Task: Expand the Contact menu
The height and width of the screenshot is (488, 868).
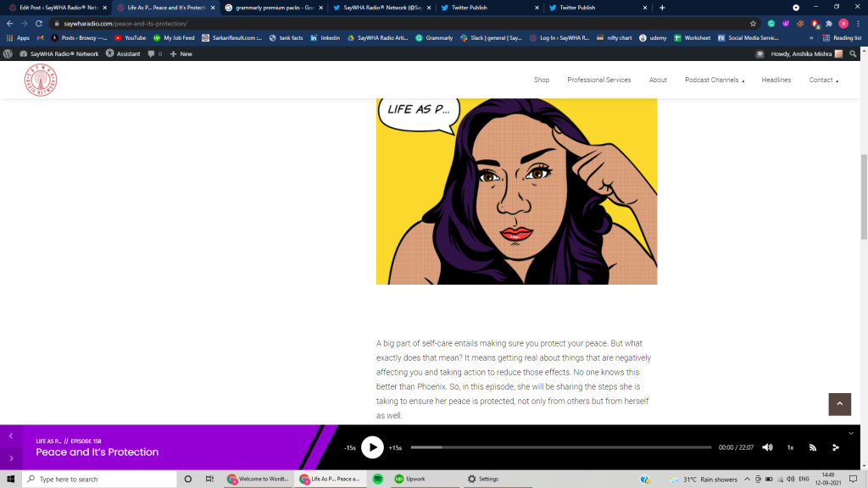Action: (x=823, y=80)
